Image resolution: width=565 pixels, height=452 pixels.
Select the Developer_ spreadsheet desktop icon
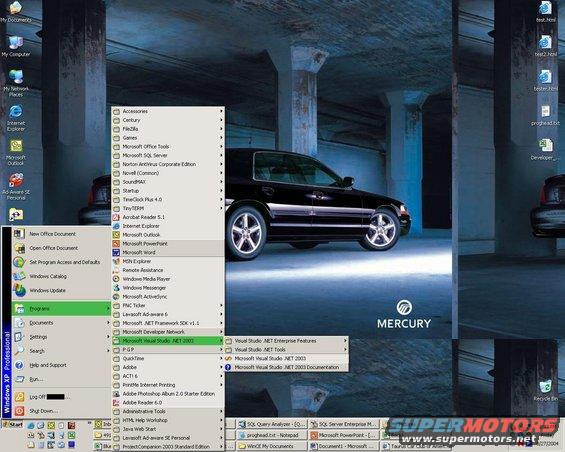[x=546, y=150]
